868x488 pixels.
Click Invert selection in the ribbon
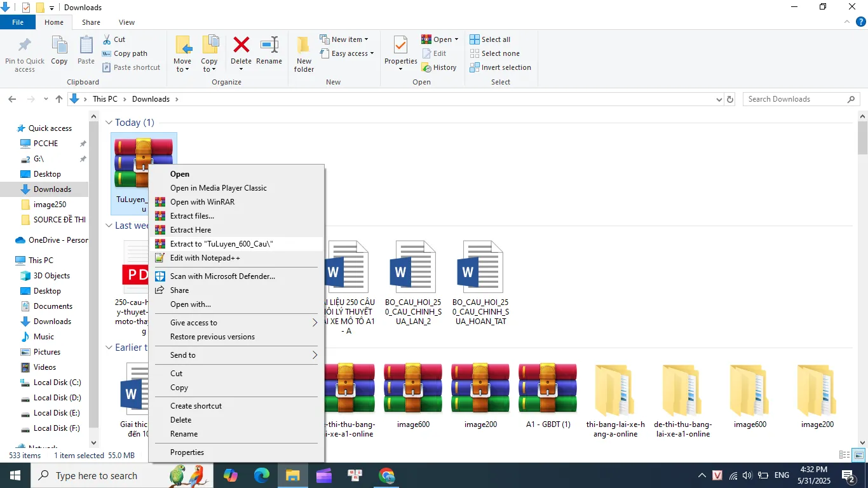pos(501,67)
